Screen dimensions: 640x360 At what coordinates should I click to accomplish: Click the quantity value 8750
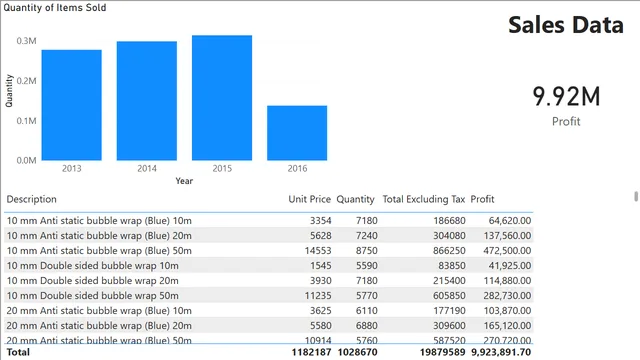coord(367,251)
